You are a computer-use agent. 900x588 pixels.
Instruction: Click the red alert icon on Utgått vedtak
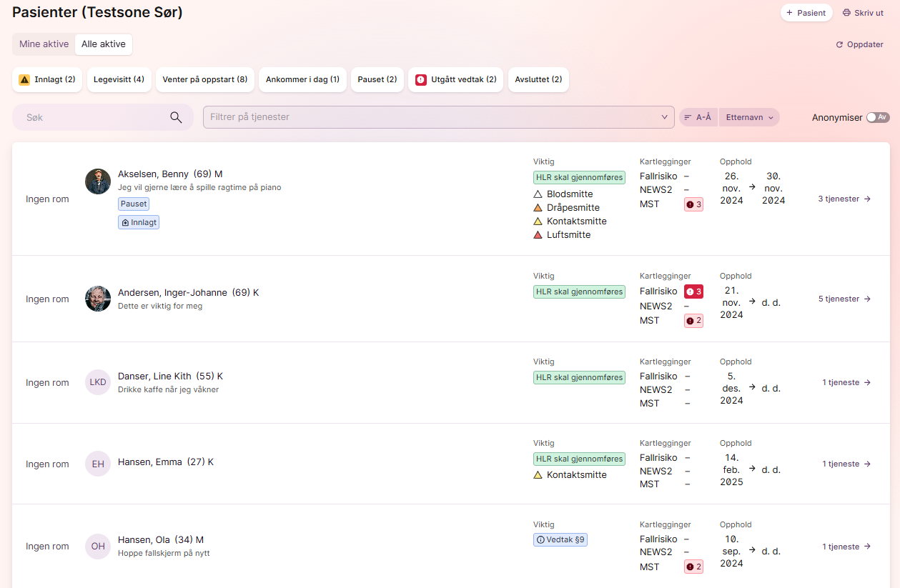point(421,79)
